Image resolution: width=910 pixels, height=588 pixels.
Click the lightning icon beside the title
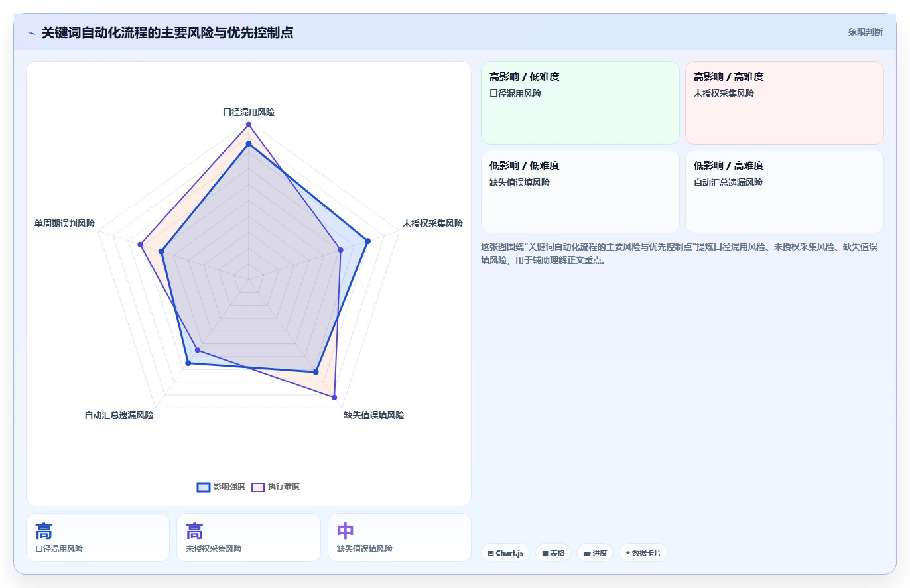[31, 32]
